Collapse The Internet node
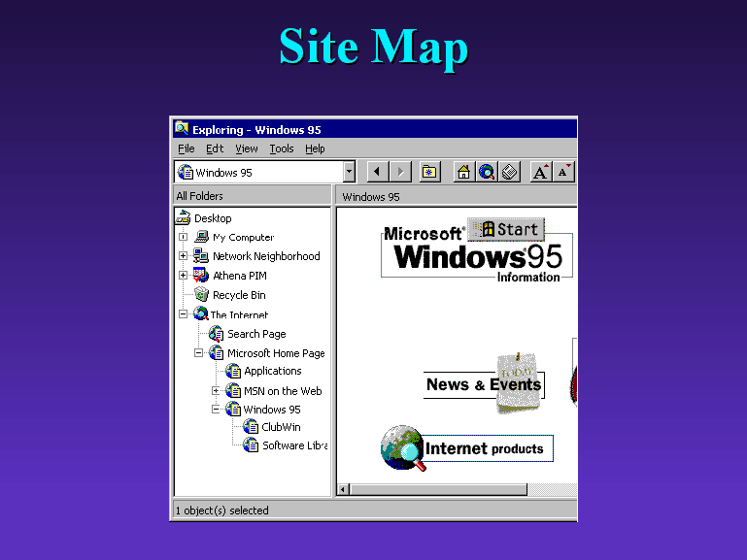The width and height of the screenshot is (747, 560). 183,314
